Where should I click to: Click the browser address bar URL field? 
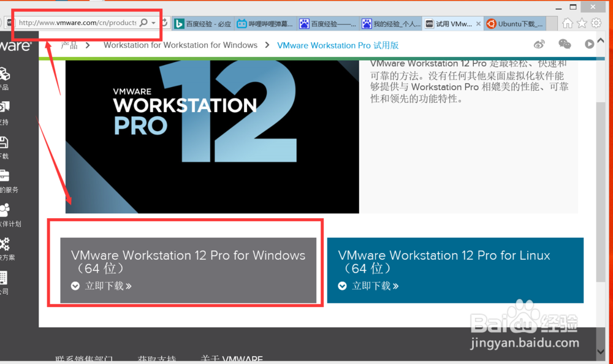(x=77, y=23)
